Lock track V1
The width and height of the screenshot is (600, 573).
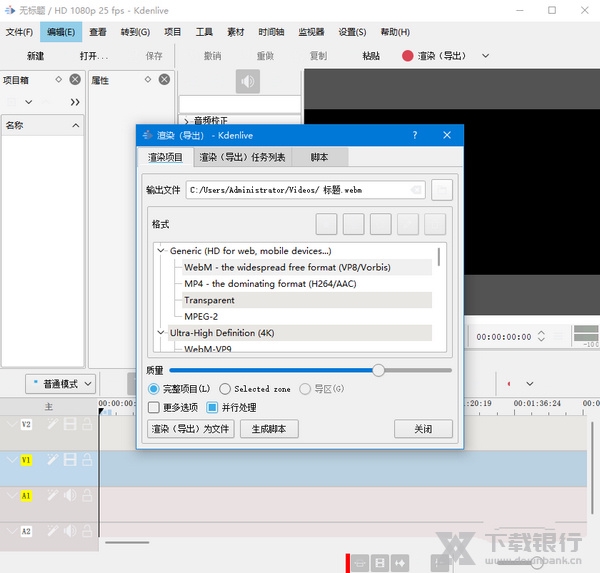coord(87,459)
